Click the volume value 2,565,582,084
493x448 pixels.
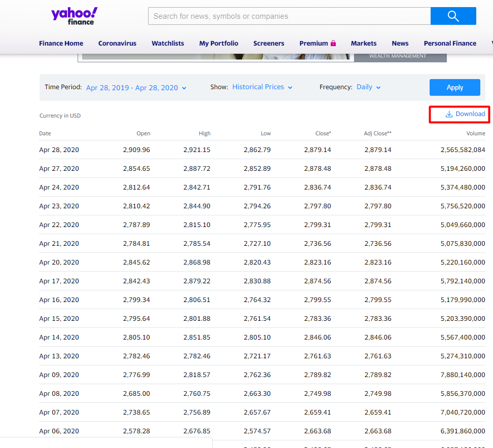(463, 150)
